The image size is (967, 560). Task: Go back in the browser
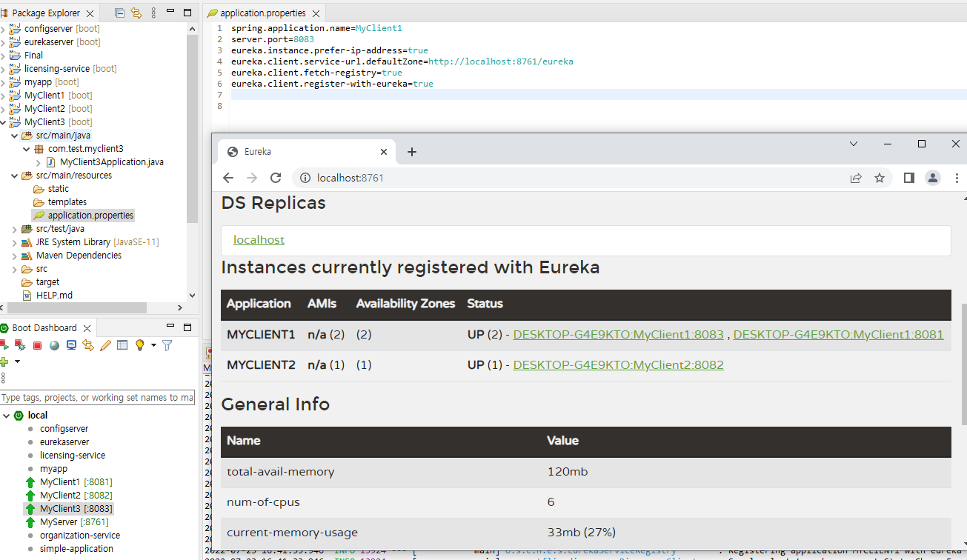(228, 178)
